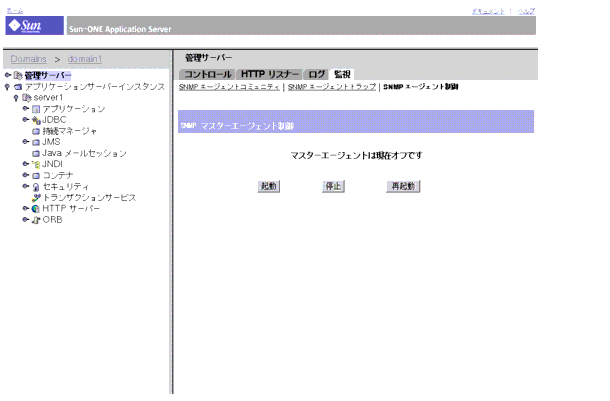Select the Java メールセッション tree label

(x=84, y=153)
